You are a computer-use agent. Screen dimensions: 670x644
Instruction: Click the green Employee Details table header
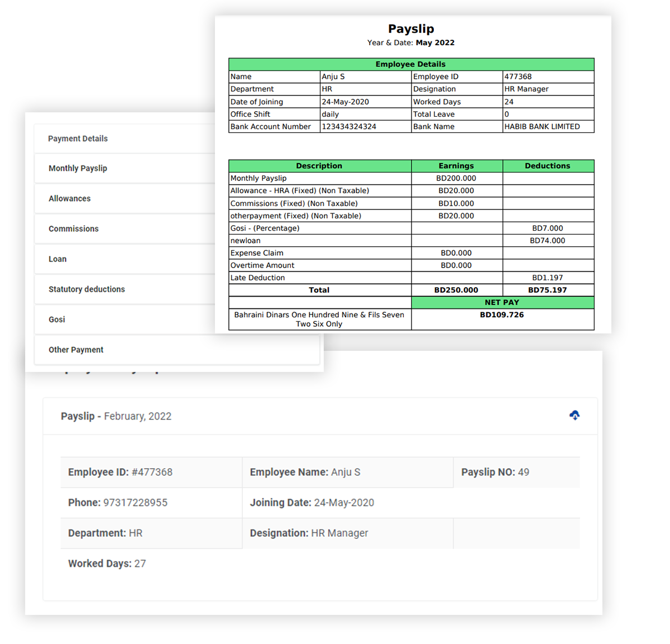(x=410, y=64)
